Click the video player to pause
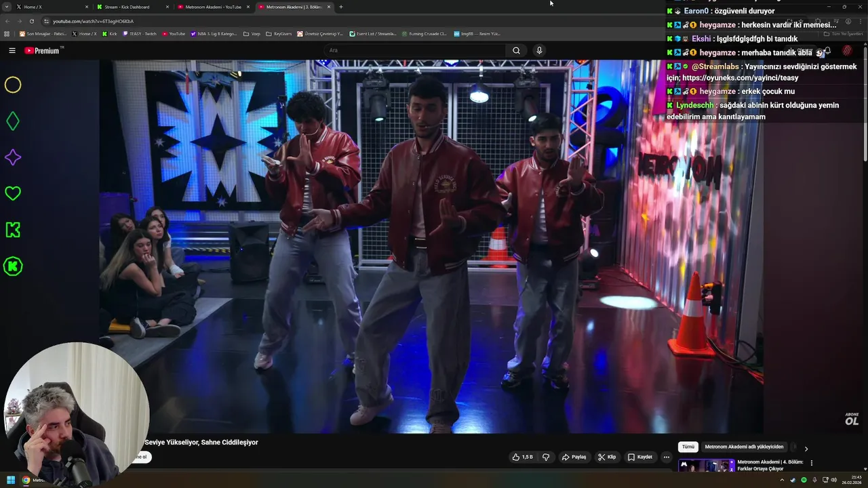 coord(431,247)
